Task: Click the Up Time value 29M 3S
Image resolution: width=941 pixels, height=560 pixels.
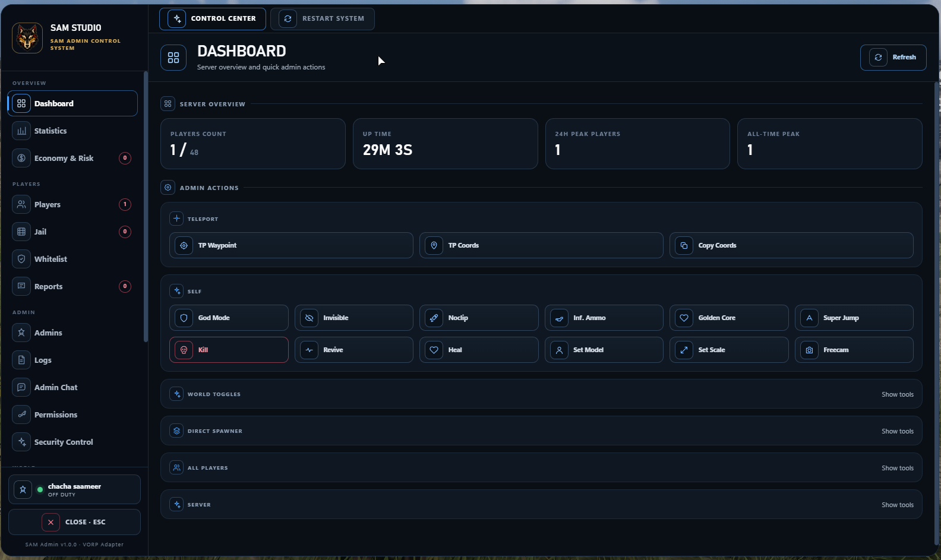Action: (387, 150)
